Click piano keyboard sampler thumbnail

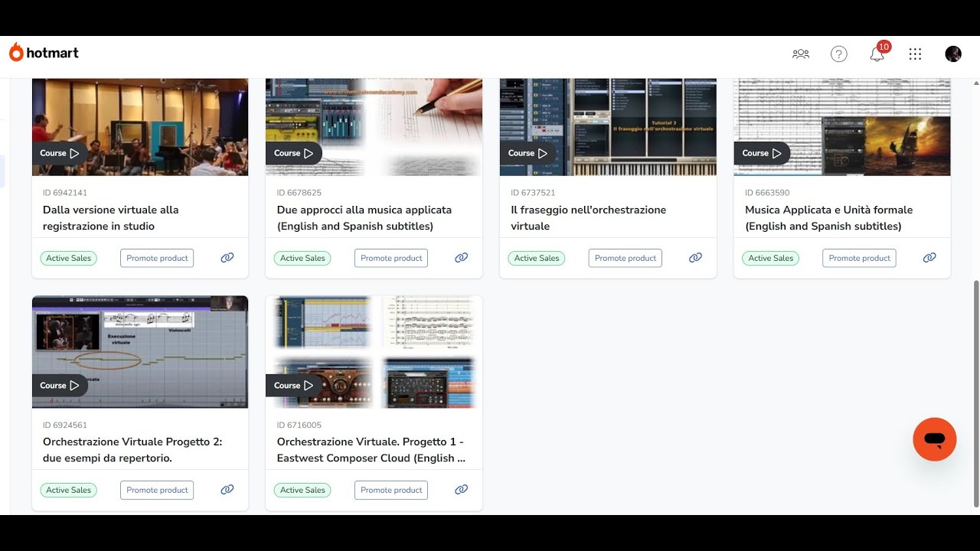[608, 127]
